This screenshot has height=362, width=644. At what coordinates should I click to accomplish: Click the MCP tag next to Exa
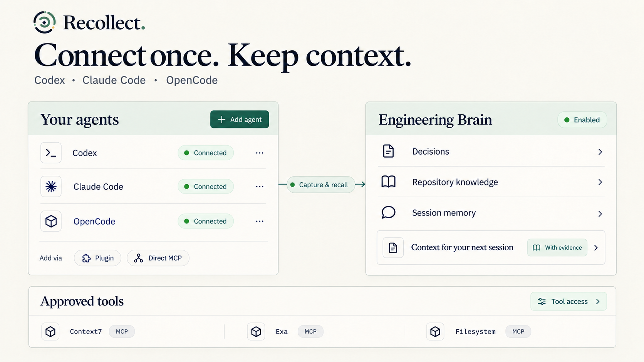tap(310, 332)
